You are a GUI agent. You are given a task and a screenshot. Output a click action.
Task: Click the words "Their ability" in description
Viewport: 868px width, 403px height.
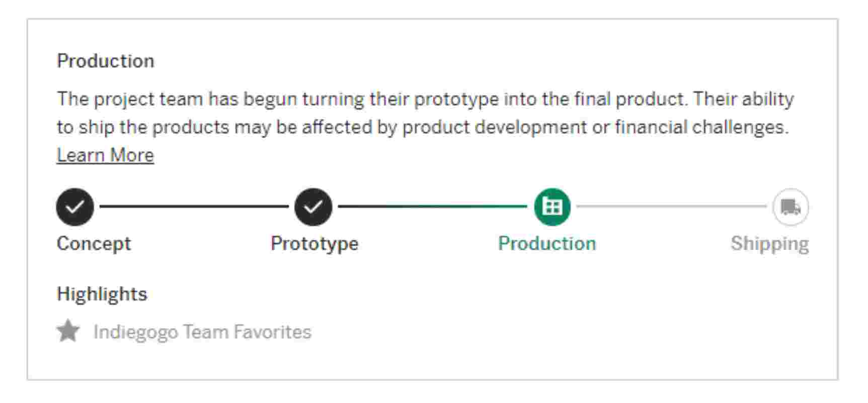click(743, 99)
